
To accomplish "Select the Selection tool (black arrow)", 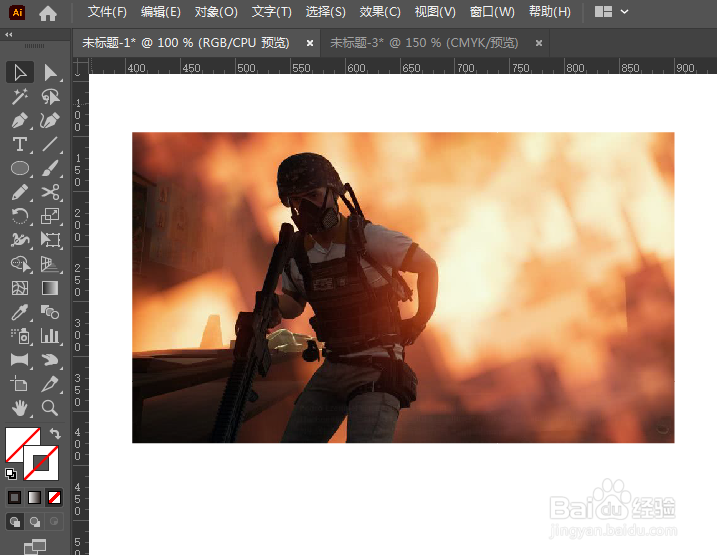I will 20,72.
